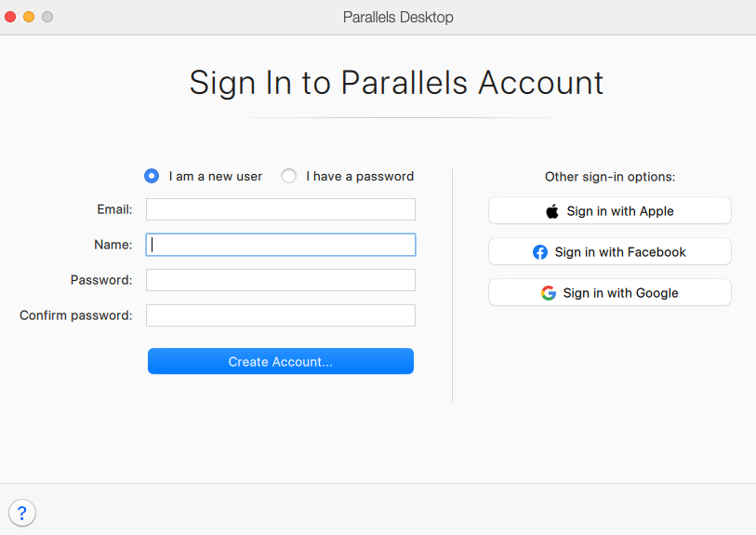Viewport: 756px width, 535px height.
Task: Click the Confirm password input box
Action: tap(280, 315)
